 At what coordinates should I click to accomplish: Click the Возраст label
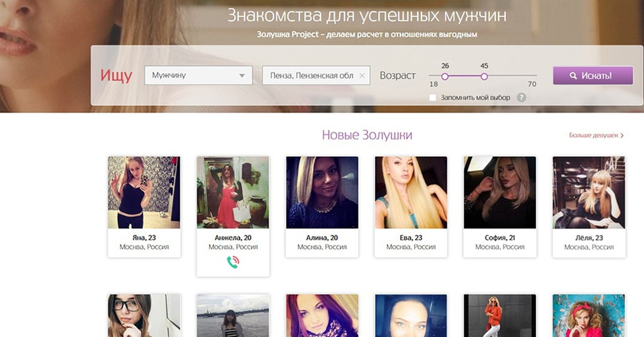click(x=398, y=76)
